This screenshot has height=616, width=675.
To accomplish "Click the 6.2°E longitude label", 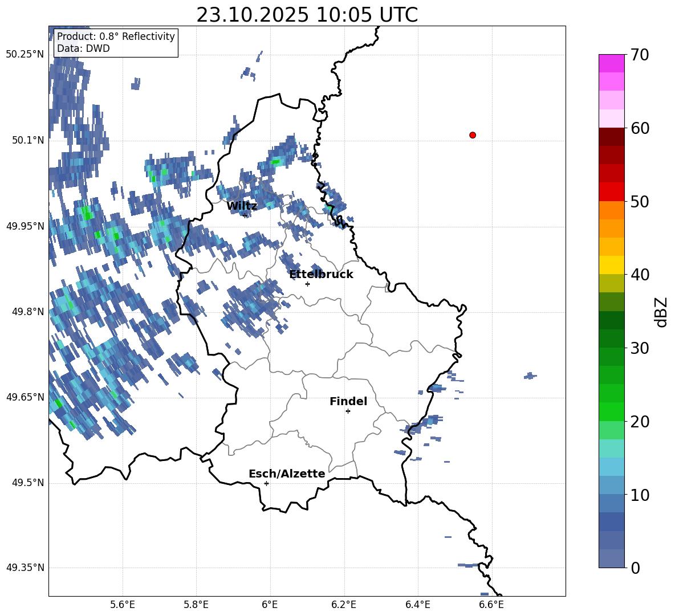I will click(344, 605).
